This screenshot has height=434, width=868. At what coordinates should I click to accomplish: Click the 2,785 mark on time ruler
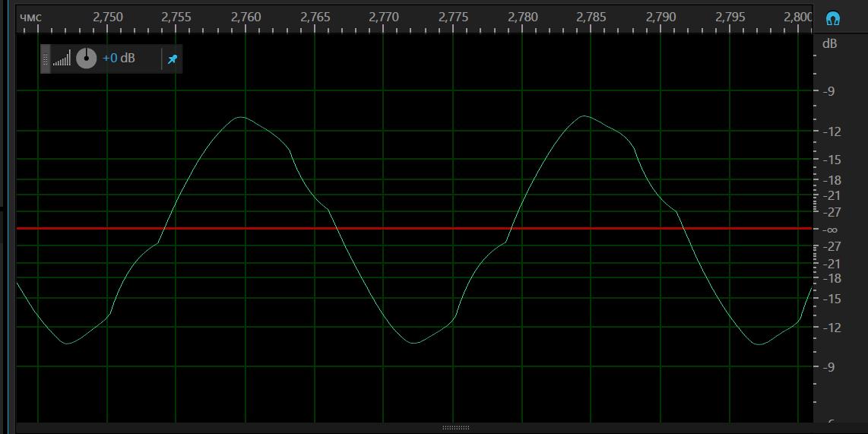click(591, 17)
